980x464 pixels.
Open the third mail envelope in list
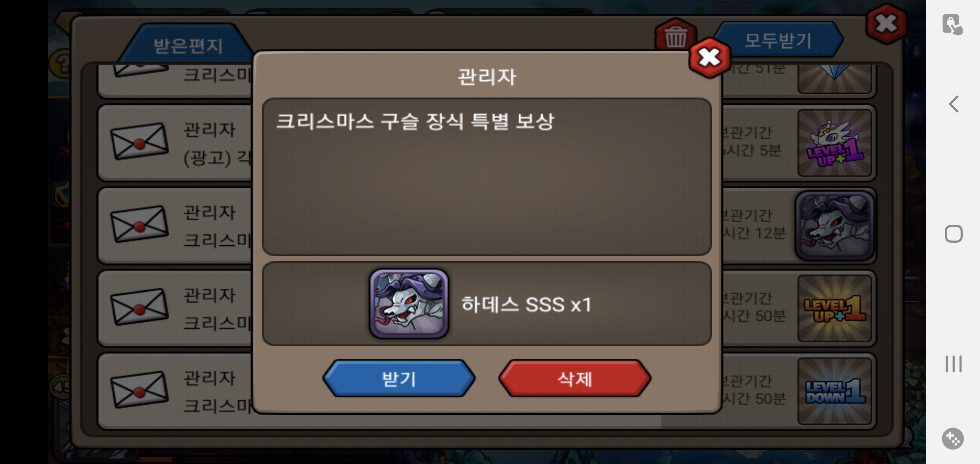coord(139,224)
